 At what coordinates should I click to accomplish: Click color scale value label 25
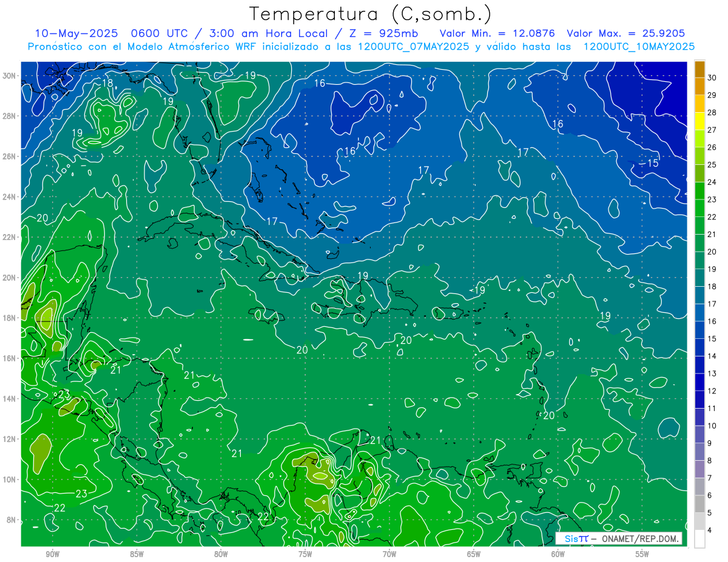pyautogui.click(x=712, y=165)
